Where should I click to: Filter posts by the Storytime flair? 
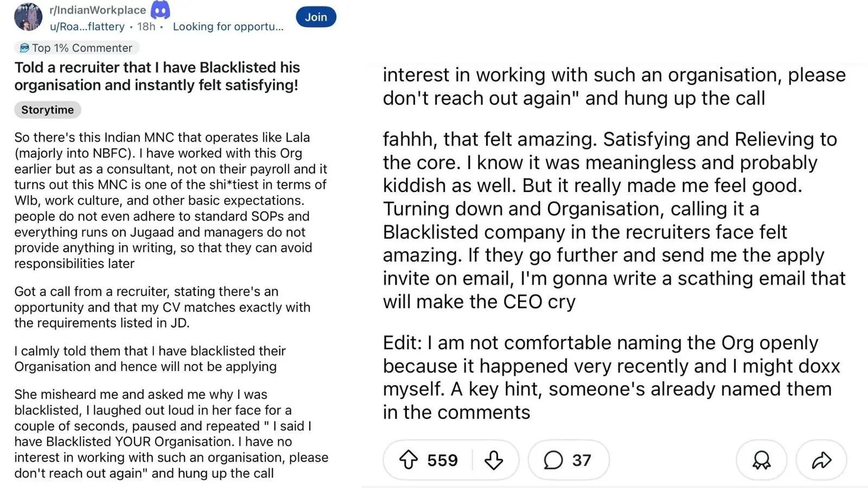tap(47, 110)
